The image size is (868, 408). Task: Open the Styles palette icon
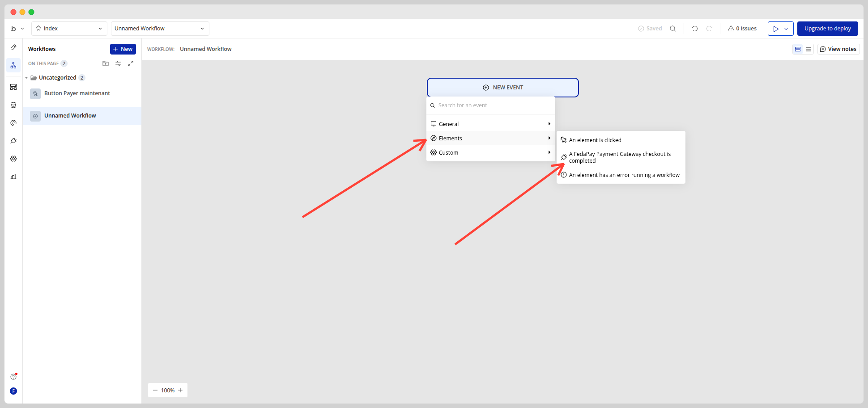[x=13, y=123]
